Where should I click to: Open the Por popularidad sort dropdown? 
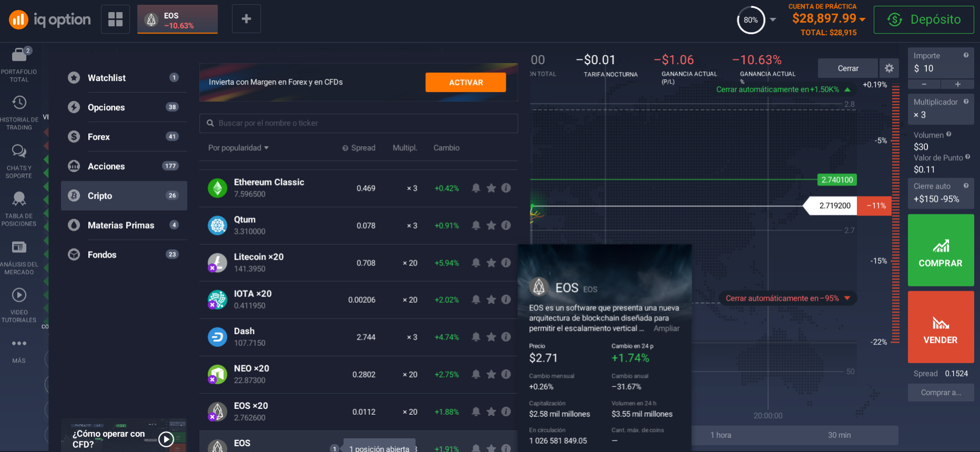coord(238,148)
